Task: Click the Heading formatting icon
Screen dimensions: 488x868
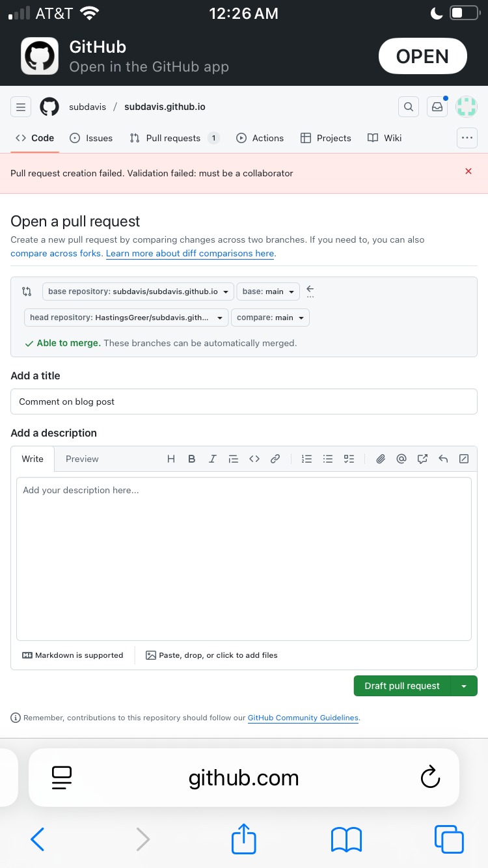Action: (171, 459)
